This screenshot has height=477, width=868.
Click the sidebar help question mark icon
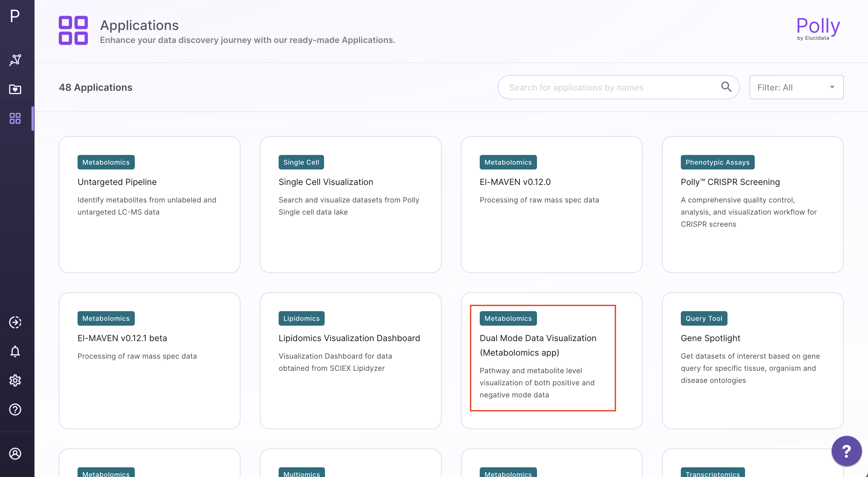pyautogui.click(x=15, y=409)
